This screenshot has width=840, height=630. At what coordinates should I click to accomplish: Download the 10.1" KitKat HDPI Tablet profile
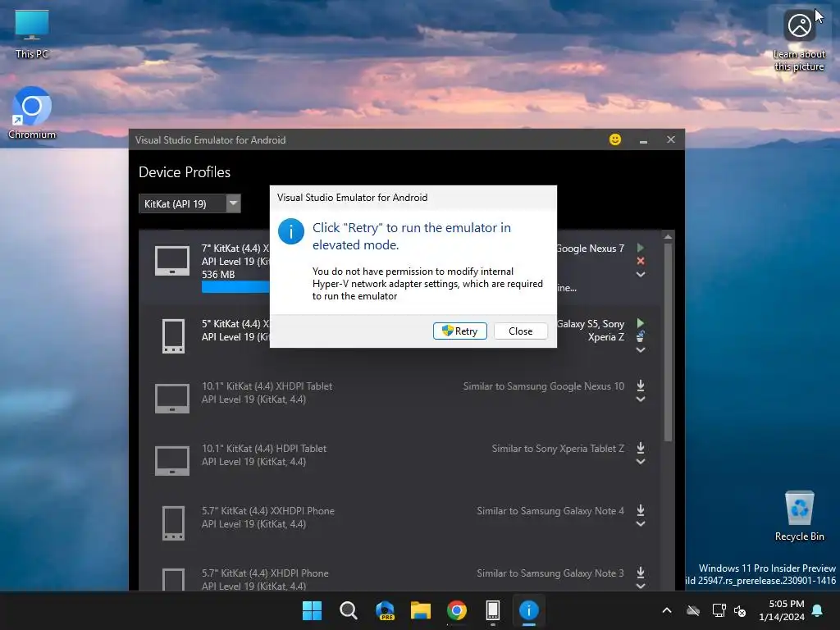tap(640, 448)
